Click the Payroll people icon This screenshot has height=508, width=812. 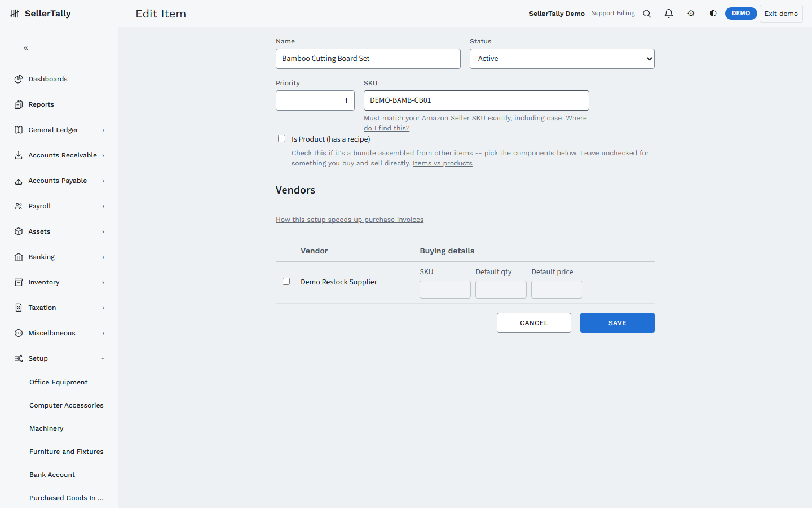tap(19, 206)
